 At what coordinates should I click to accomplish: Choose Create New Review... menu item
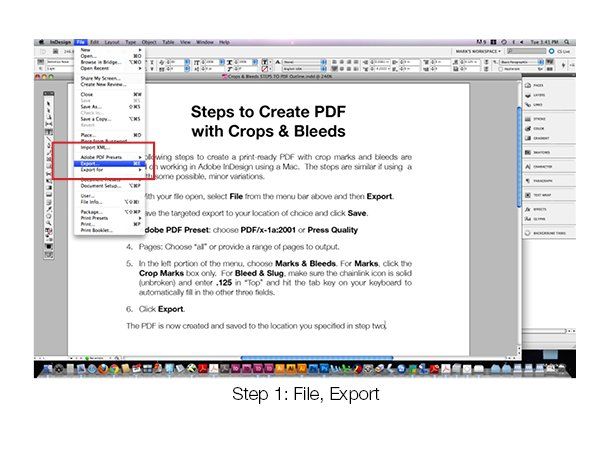click(110, 84)
